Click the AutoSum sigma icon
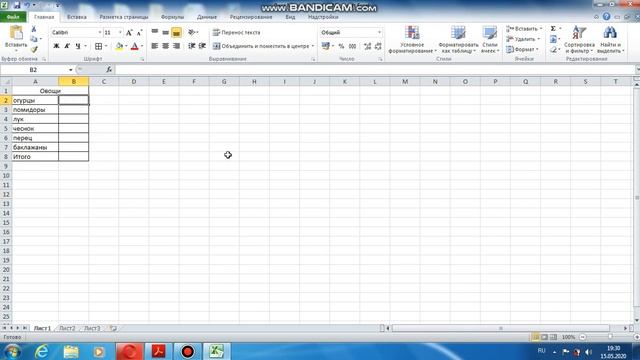This screenshot has height=360, width=640. pyautogui.click(x=553, y=29)
